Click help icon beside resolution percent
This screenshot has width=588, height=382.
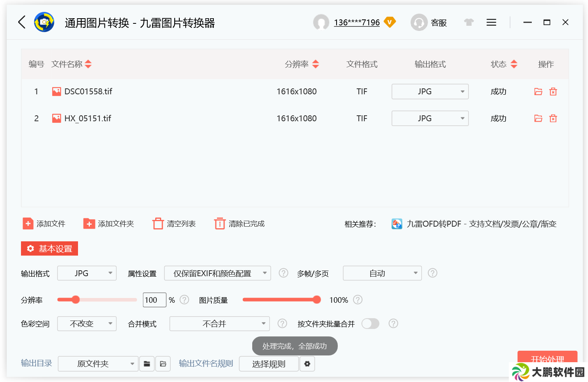[x=184, y=300]
